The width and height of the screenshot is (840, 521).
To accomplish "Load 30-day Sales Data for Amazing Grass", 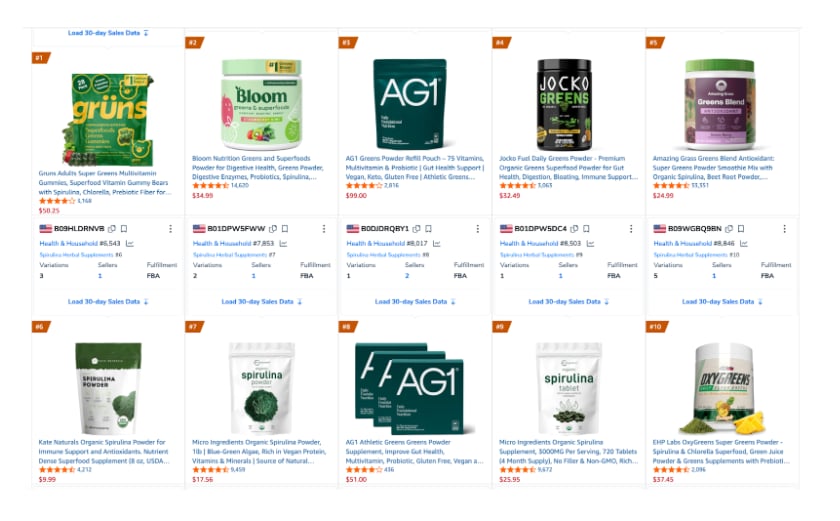I will tap(722, 301).
